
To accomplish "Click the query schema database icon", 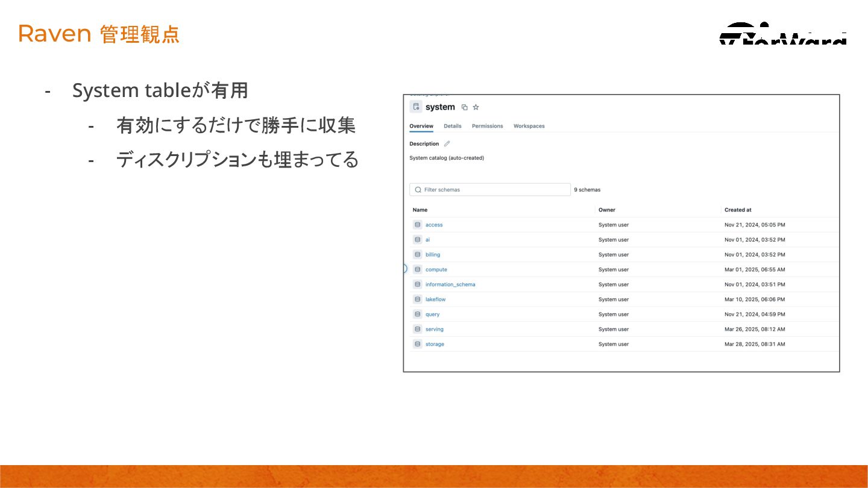I will pyautogui.click(x=417, y=314).
